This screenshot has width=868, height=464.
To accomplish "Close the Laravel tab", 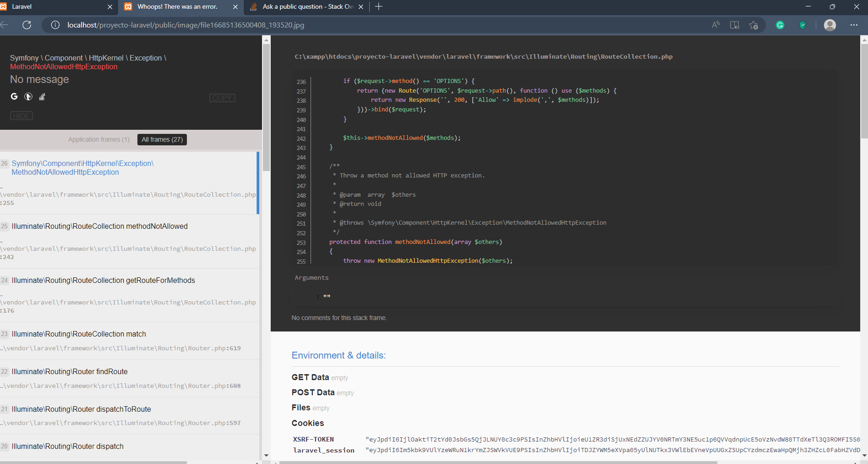I will click(110, 7).
